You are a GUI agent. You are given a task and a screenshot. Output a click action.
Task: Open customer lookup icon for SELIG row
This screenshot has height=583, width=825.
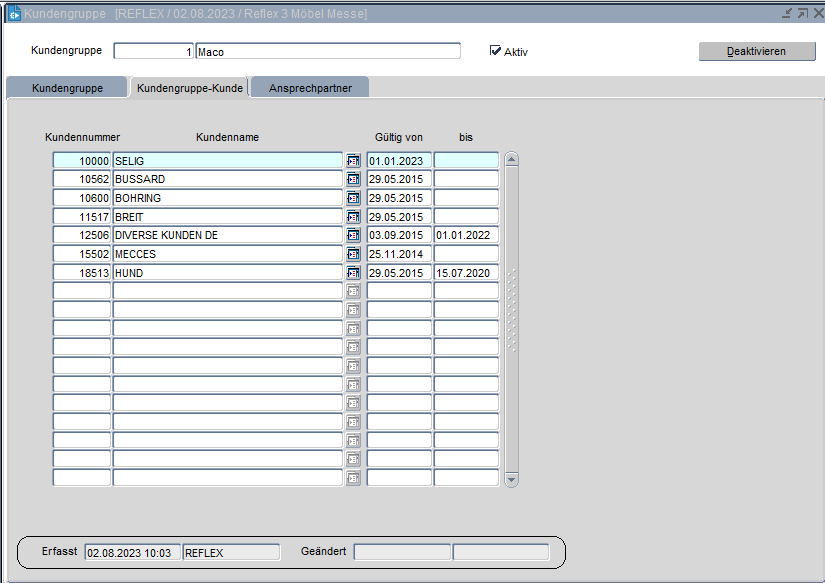(x=353, y=160)
